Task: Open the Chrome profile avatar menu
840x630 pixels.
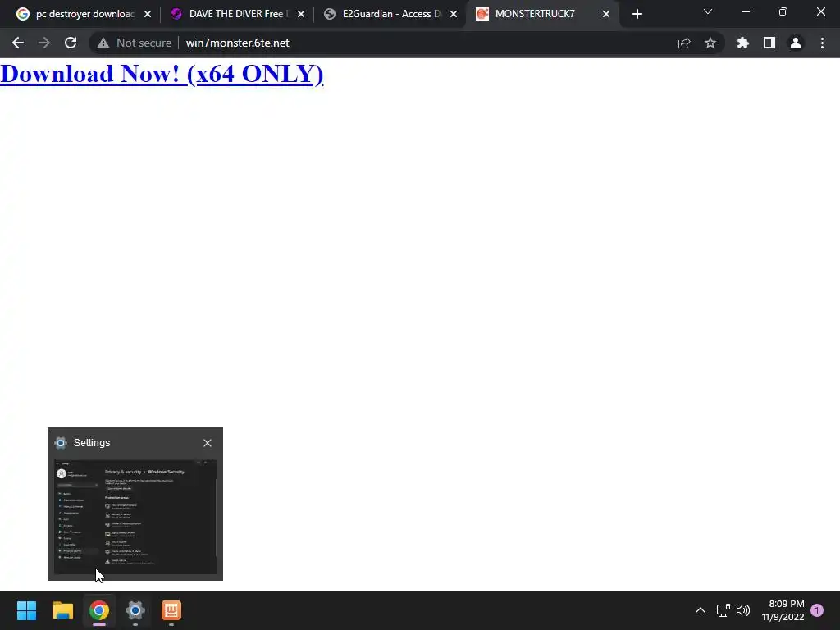Action: pos(796,43)
